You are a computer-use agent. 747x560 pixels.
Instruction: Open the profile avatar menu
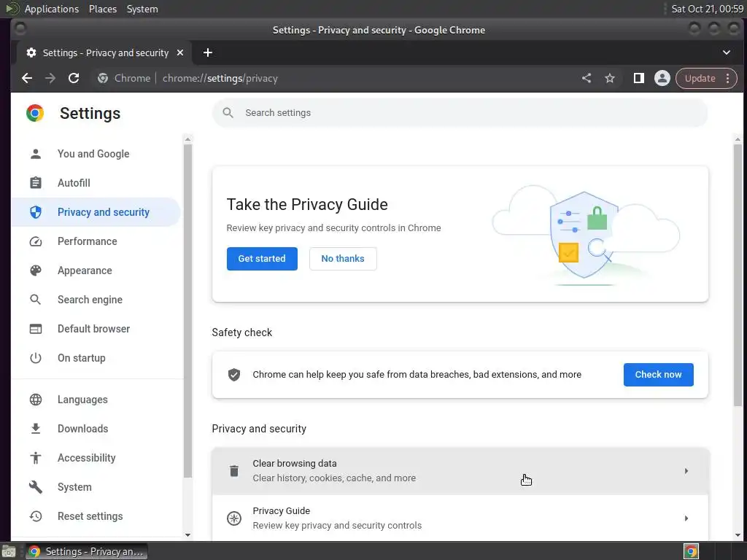[662, 78]
